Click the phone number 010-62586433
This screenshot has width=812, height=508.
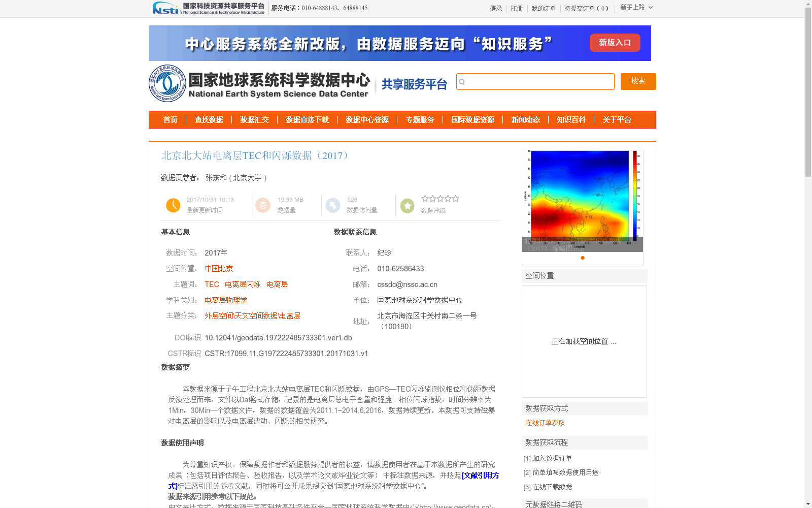pyautogui.click(x=400, y=269)
